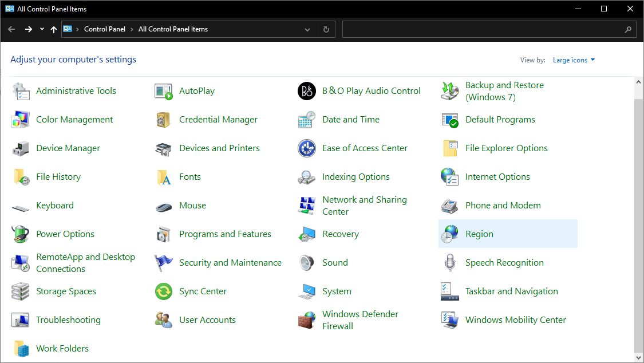The image size is (644, 363).
Task: Open the recent locations dropdown arrow
Action: [42, 29]
